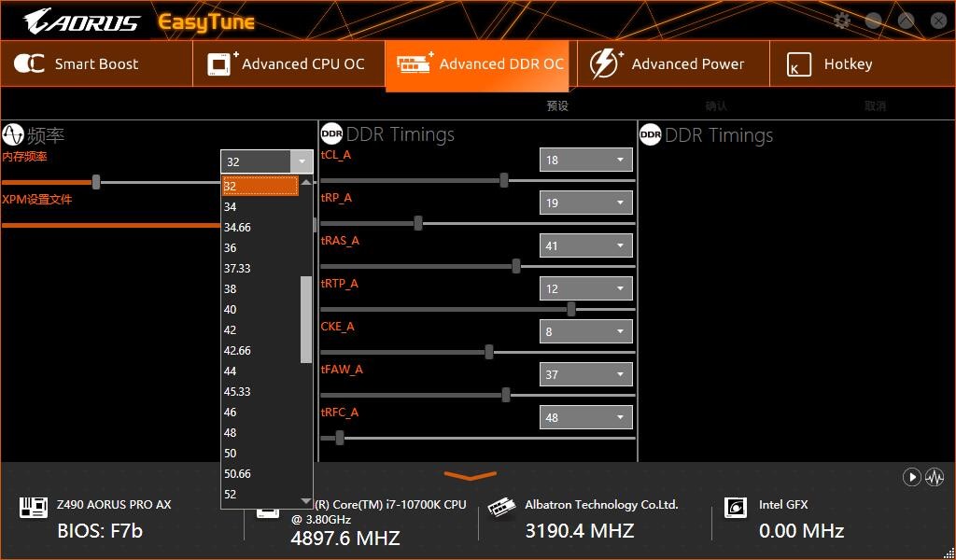956x560 pixels.
Task: Click the AORUS logo
Action: [x=82, y=22]
